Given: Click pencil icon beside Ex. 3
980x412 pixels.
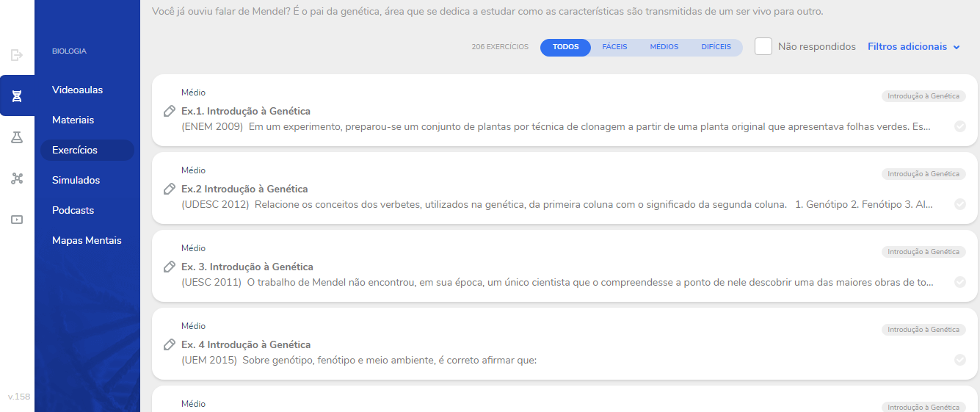Looking at the screenshot, I should point(169,267).
